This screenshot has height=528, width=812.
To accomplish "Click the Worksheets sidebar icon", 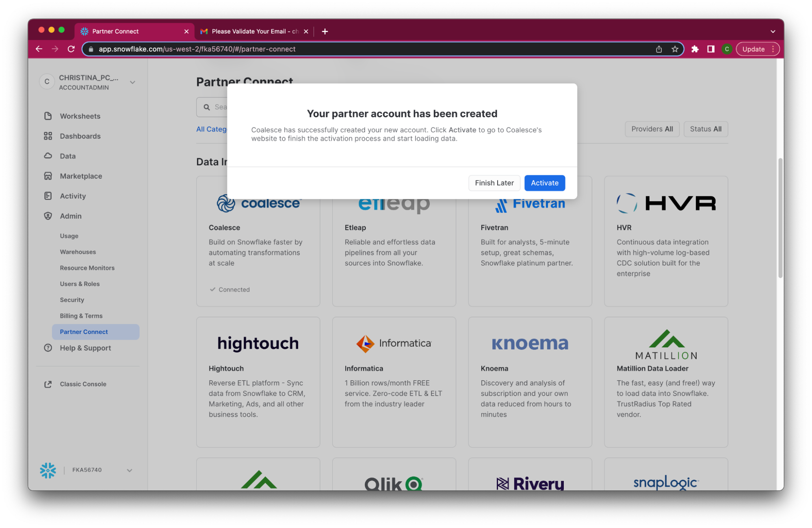I will [48, 116].
